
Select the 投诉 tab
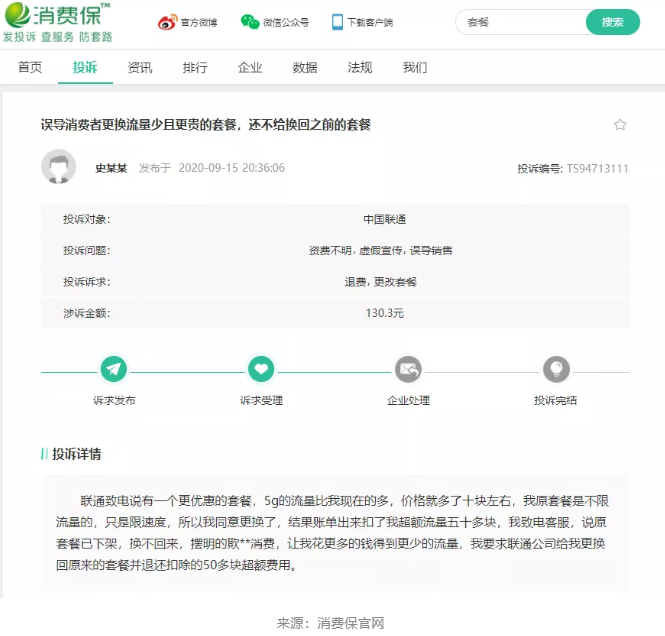pos(85,67)
